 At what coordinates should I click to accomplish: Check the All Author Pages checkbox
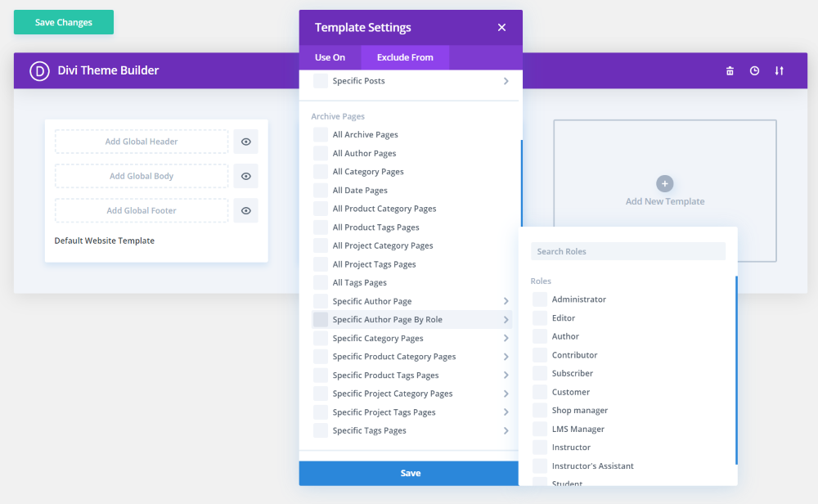321,153
